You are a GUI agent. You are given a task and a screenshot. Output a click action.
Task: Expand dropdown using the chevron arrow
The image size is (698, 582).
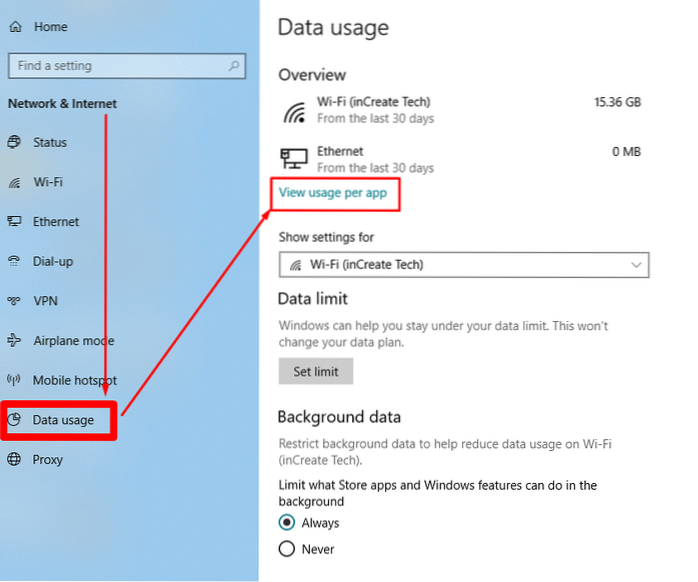[636, 265]
